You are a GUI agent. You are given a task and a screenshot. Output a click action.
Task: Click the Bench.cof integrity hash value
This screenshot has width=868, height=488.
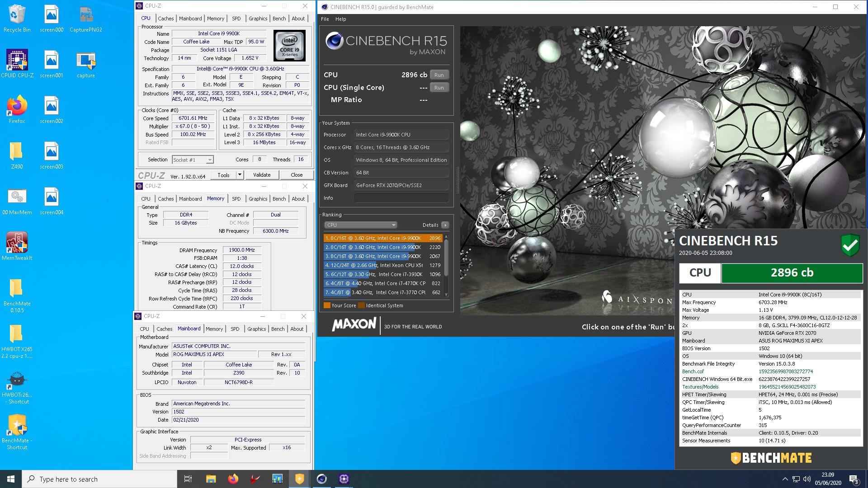coord(786,371)
